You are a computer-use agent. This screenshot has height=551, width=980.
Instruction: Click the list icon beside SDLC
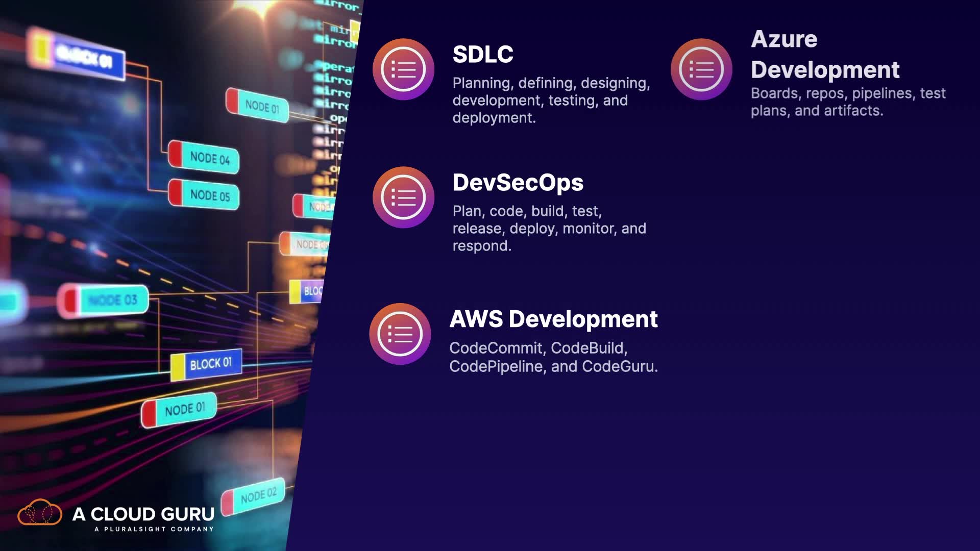point(403,69)
